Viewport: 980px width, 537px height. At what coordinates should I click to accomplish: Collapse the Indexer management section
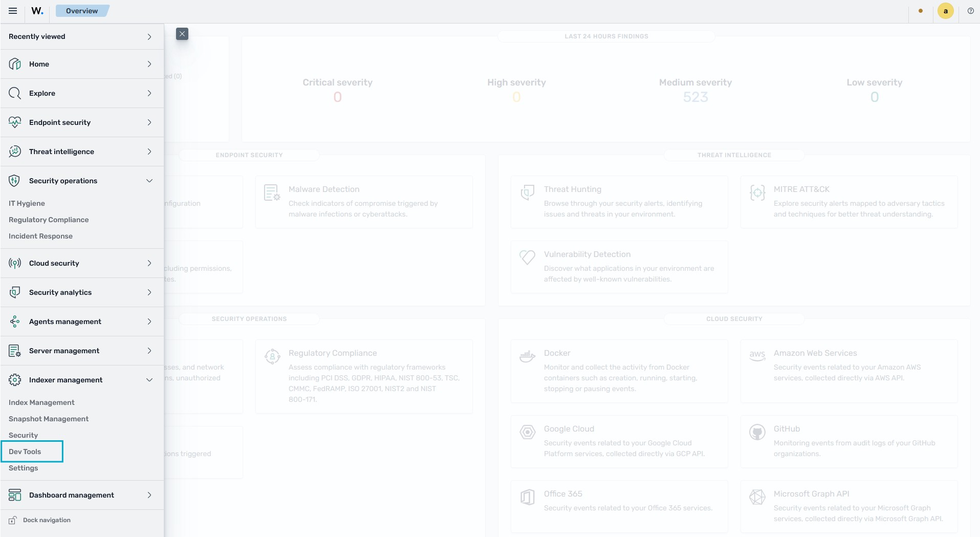(149, 380)
